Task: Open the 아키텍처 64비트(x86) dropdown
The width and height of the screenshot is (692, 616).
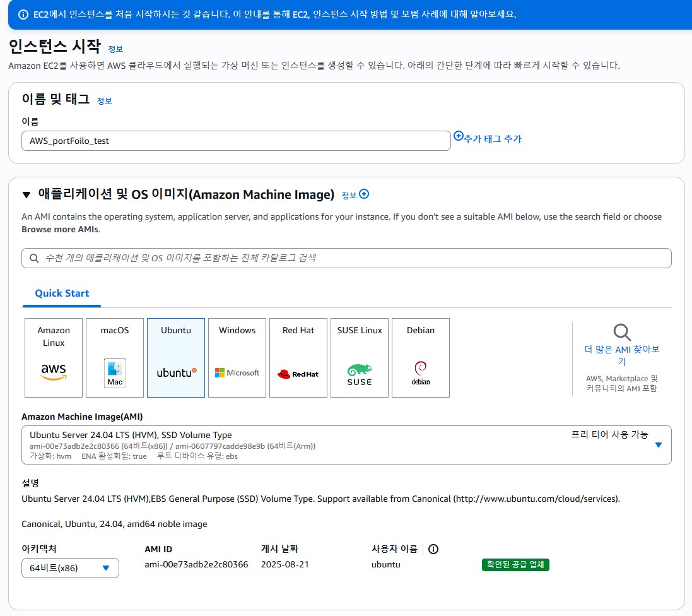Action: click(x=70, y=568)
